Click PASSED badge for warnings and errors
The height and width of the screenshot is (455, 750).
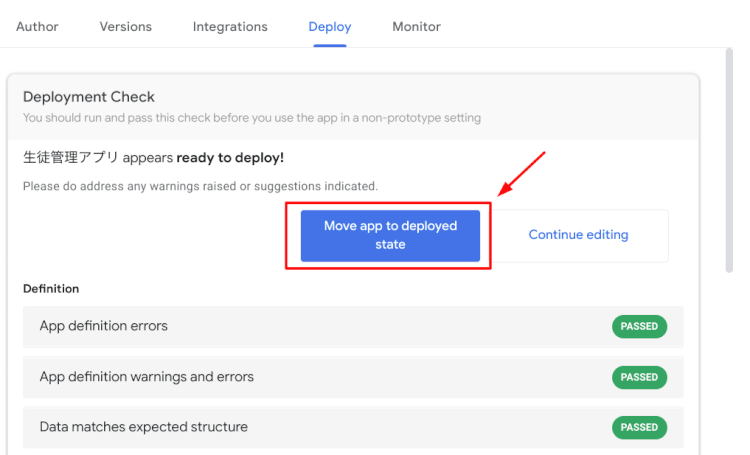coord(639,377)
